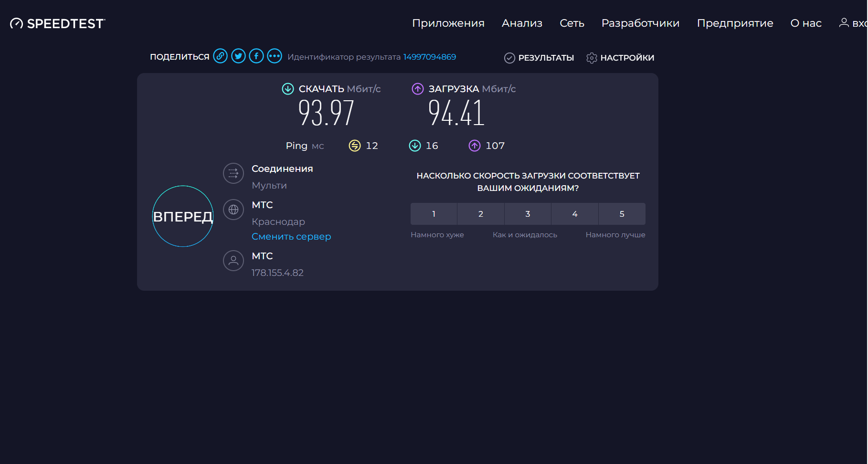Open result ID 14997094869 link

point(430,57)
